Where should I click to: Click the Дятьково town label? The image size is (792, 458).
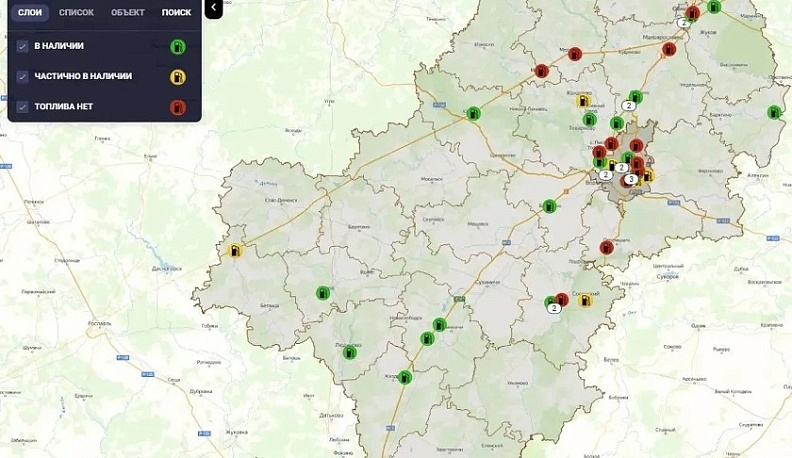tap(331, 416)
